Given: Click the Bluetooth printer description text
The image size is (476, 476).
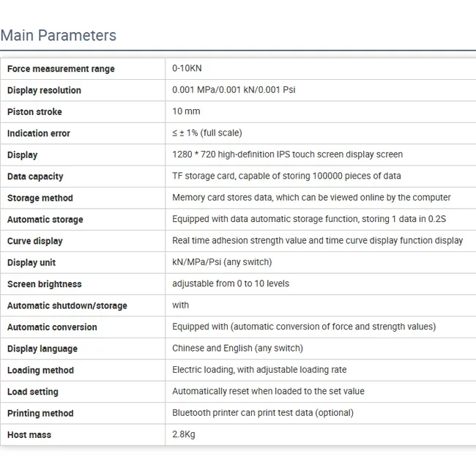Looking at the screenshot, I should [262, 413].
